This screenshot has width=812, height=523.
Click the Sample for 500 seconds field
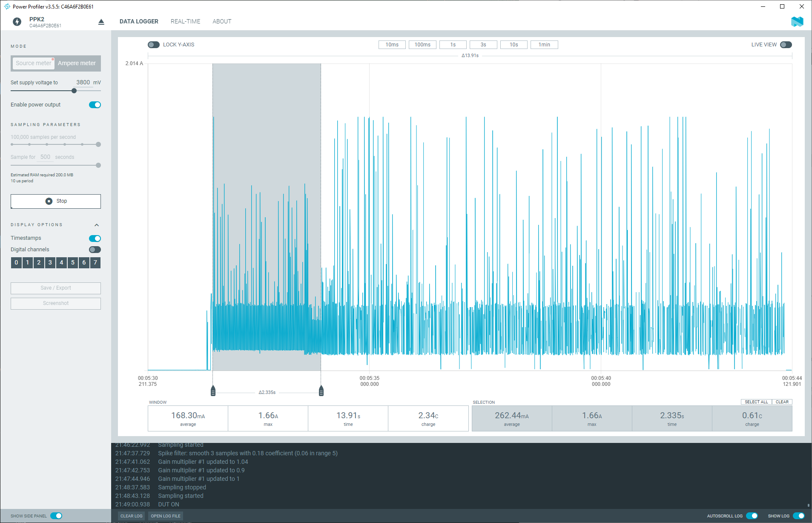[x=45, y=157]
